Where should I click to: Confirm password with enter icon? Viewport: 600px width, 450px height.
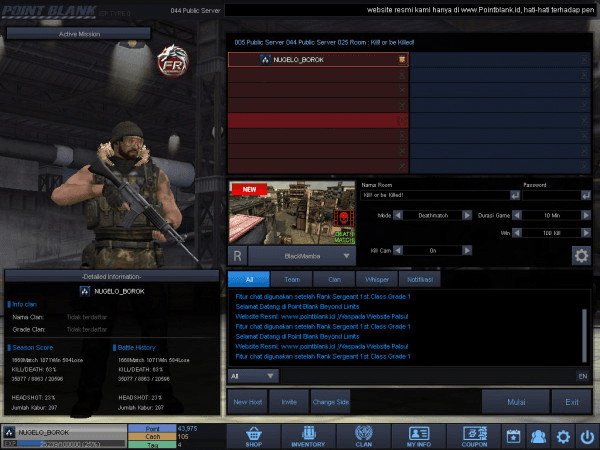click(x=586, y=196)
